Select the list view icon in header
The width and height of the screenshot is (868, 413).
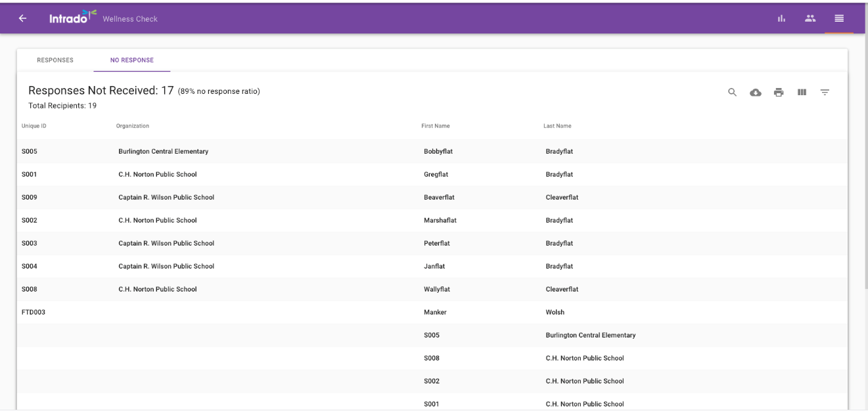pos(839,18)
